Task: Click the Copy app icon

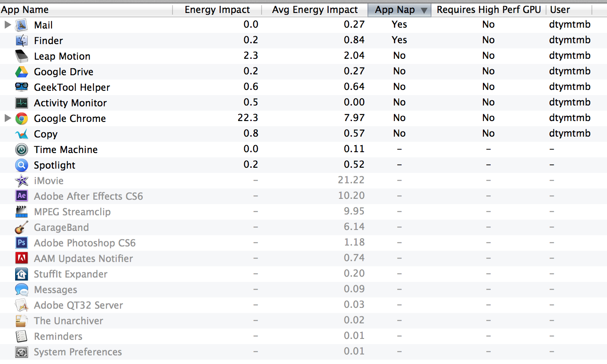Action: [x=22, y=134]
